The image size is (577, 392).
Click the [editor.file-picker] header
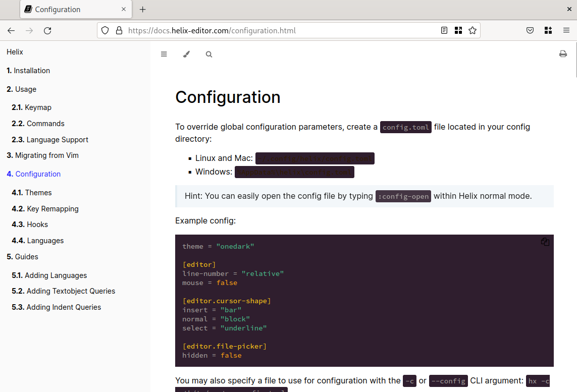coord(225,346)
